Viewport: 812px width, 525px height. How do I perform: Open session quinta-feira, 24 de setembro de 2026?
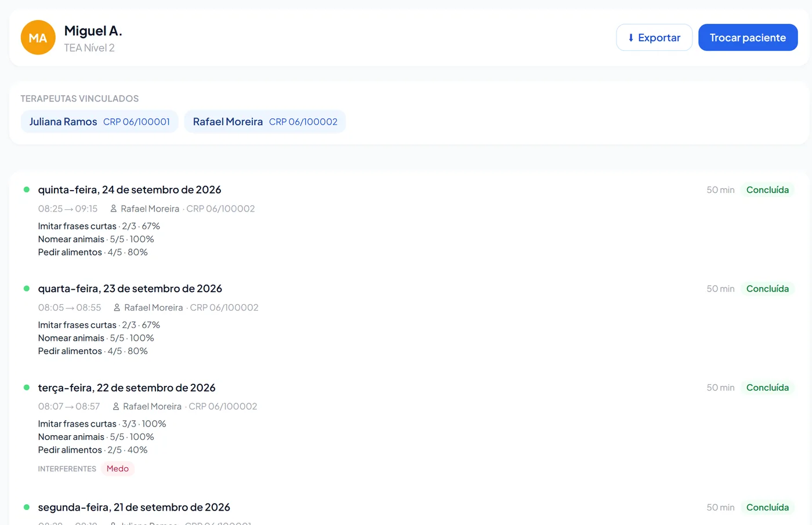tap(129, 190)
